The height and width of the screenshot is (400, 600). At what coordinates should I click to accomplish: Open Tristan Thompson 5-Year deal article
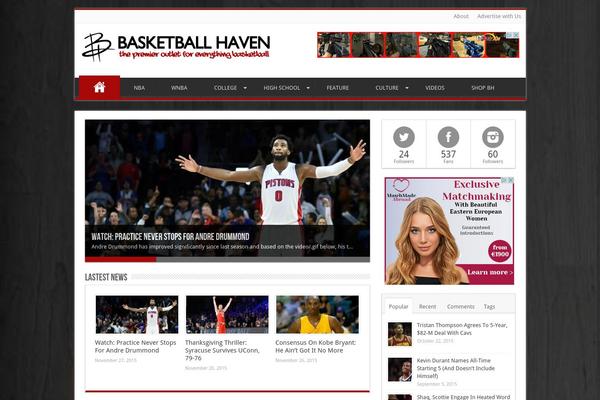(462, 329)
